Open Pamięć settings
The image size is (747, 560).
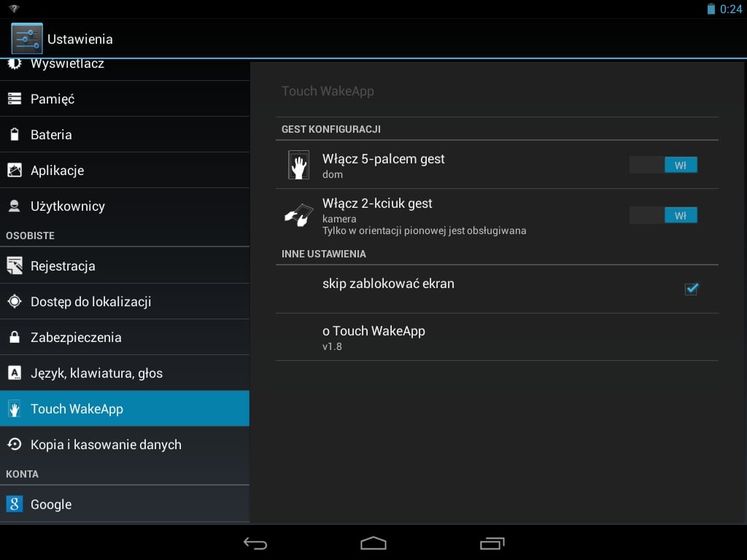click(125, 98)
